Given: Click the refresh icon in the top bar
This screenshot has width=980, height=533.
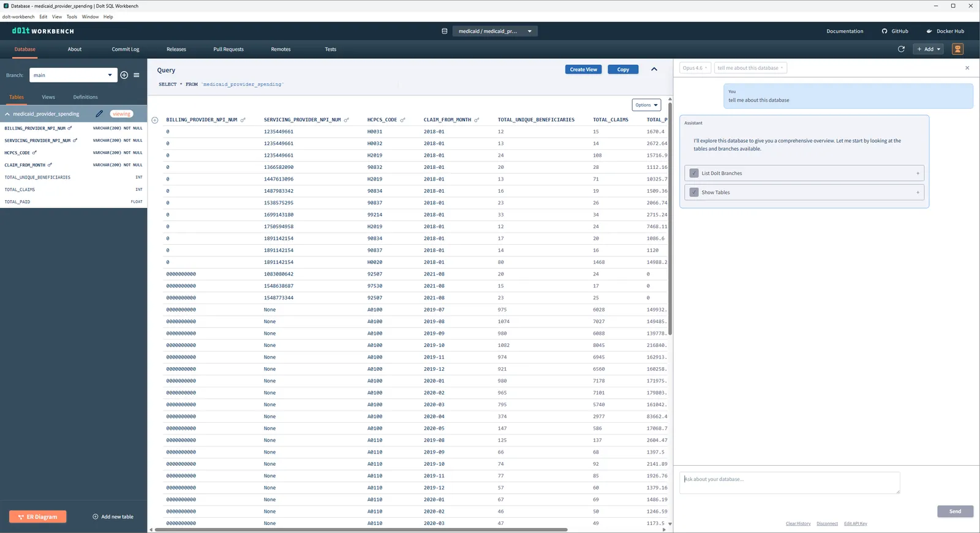Looking at the screenshot, I should [901, 49].
